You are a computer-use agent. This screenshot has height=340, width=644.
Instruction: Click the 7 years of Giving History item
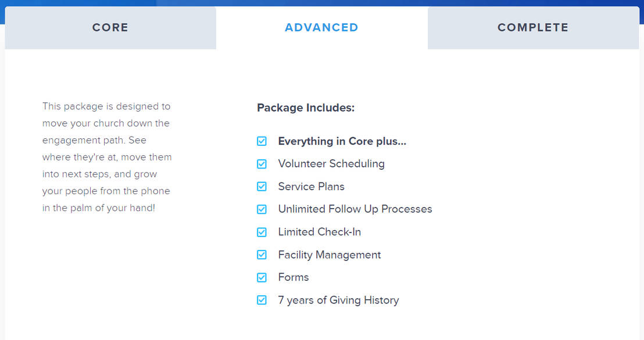click(x=338, y=300)
